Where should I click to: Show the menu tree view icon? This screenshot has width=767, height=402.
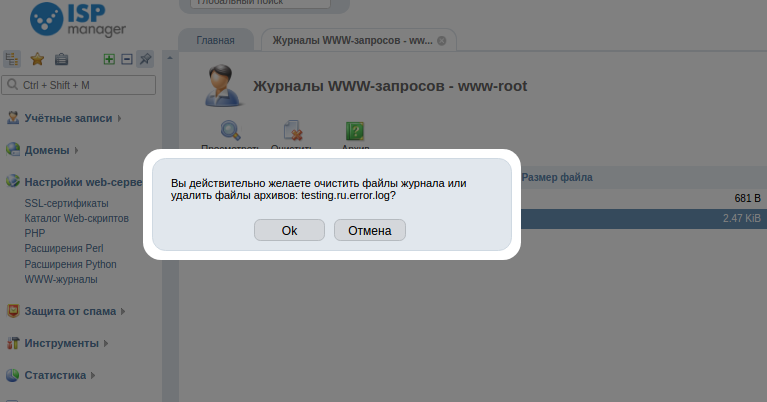(x=12, y=59)
